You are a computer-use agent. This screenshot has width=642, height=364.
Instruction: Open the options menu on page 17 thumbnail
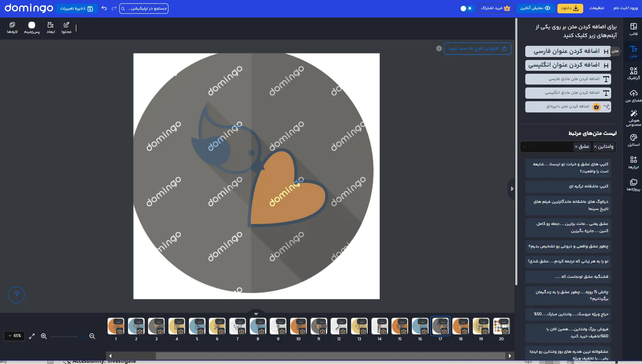[444, 322]
